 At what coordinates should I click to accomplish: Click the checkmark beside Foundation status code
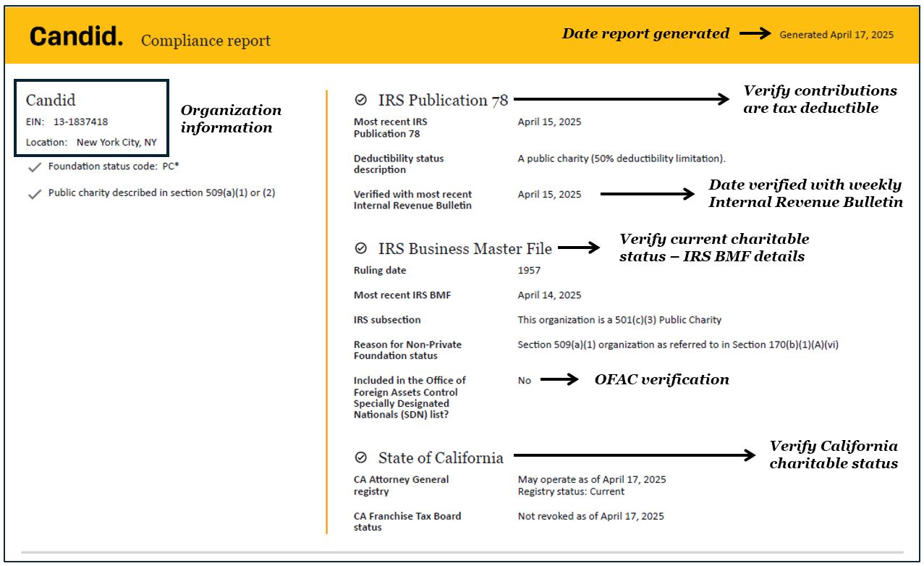34,167
